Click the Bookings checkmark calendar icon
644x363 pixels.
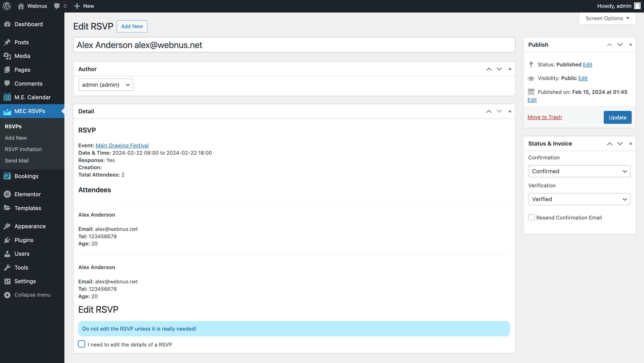click(x=7, y=176)
